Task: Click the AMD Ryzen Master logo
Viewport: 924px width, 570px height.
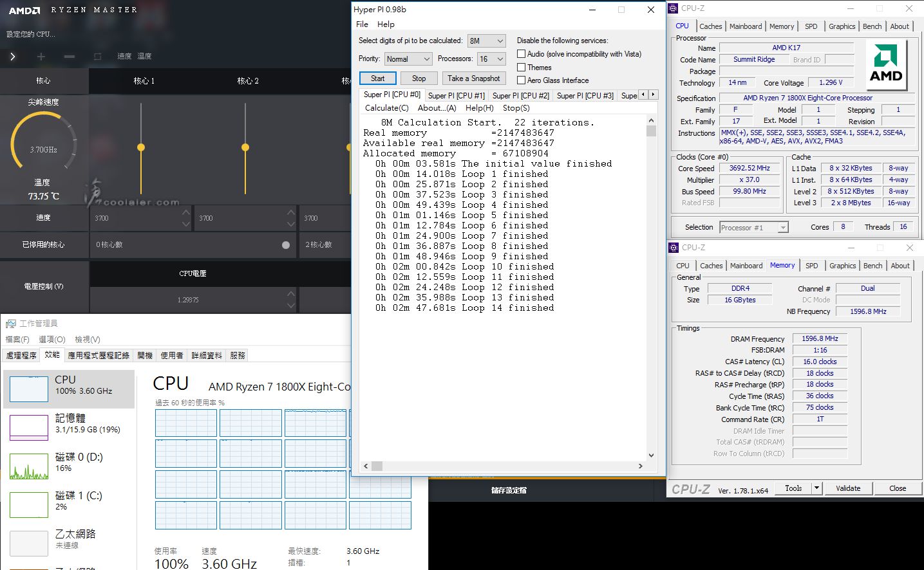Action: click(24, 10)
